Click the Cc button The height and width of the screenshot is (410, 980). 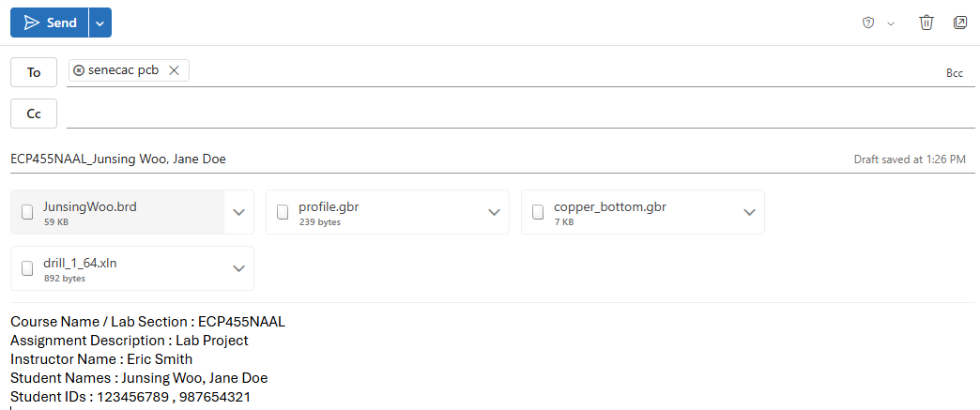(34, 114)
